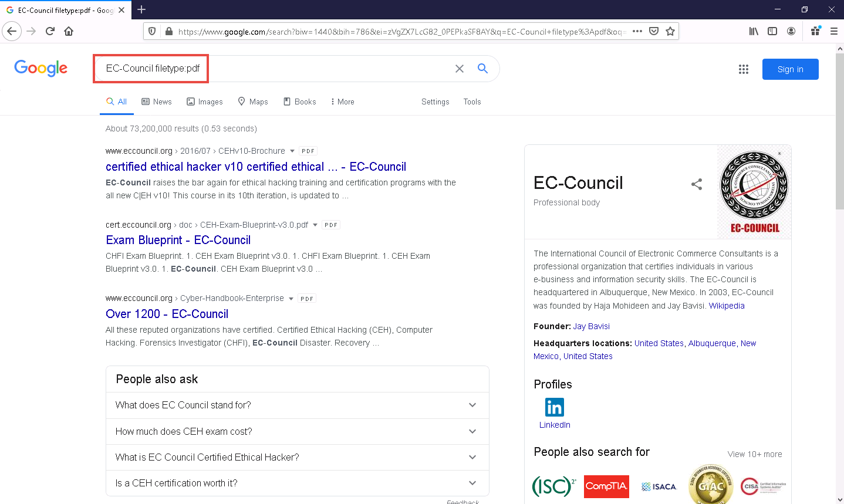
Task: Click 'About 73,200,000 results' text
Action: [x=181, y=128]
